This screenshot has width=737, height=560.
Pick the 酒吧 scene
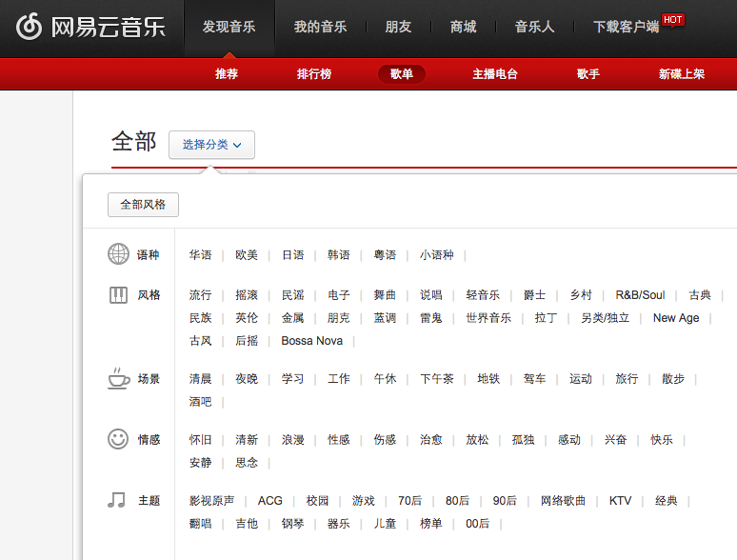tap(201, 402)
